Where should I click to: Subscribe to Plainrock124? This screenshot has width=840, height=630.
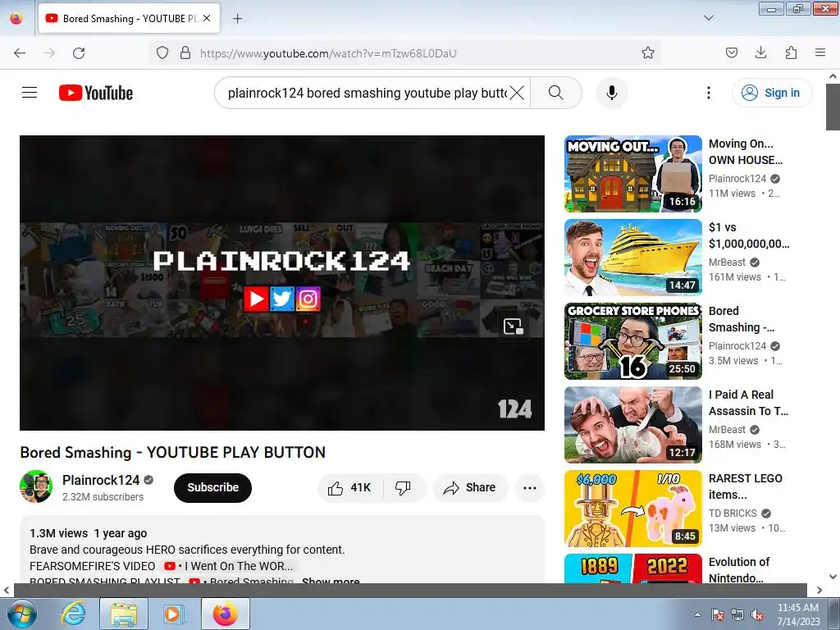212,487
